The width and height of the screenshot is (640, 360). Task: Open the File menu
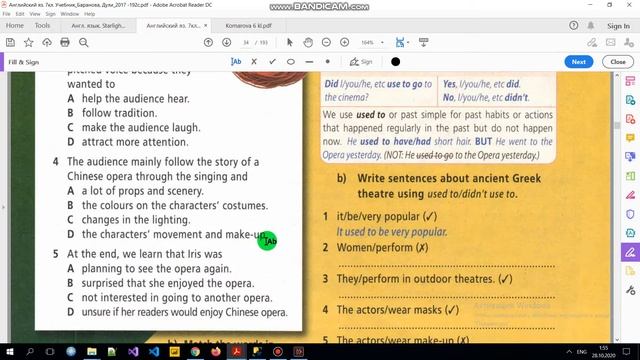[x=7, y=14]
